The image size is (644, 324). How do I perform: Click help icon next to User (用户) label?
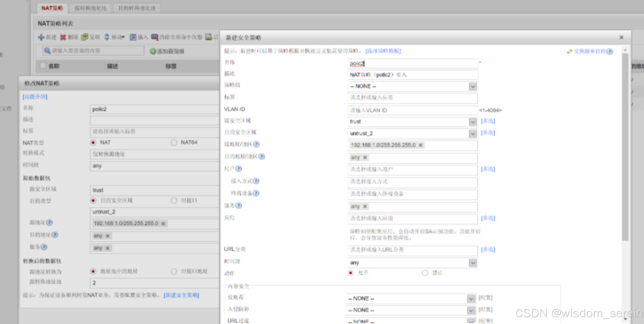(238, 168)
